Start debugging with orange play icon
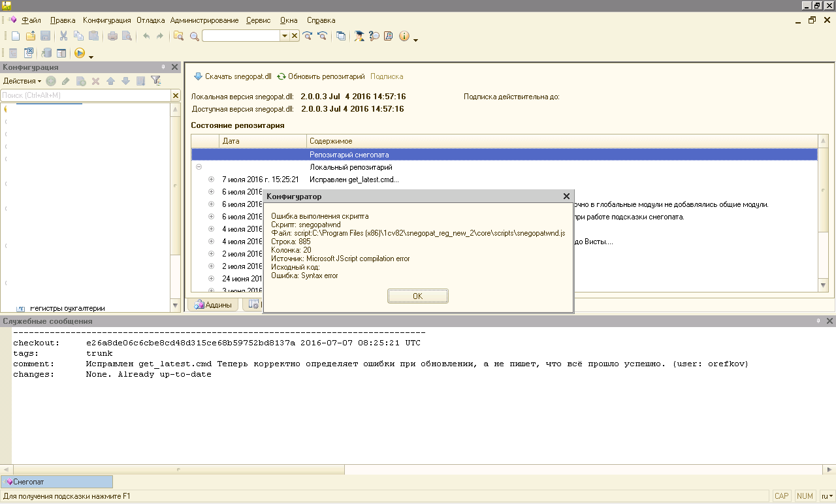836x504 pixels. pyautogui.click(x=80, y=53)
